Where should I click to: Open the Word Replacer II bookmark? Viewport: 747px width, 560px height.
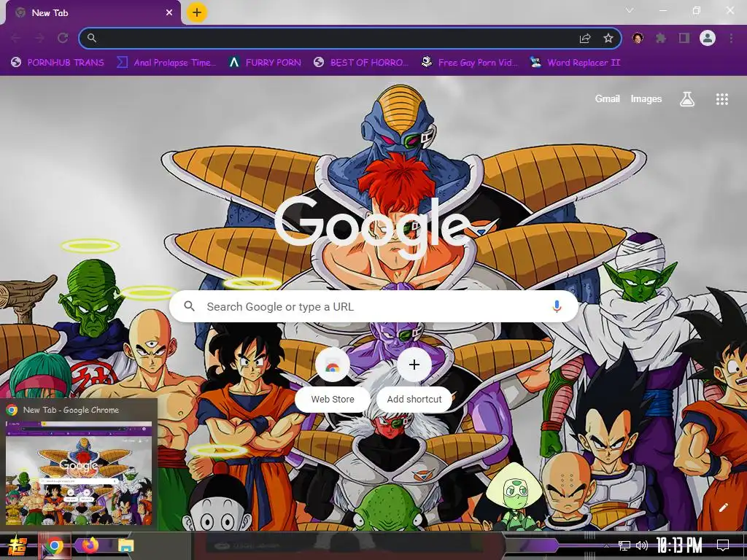(576, 63)
